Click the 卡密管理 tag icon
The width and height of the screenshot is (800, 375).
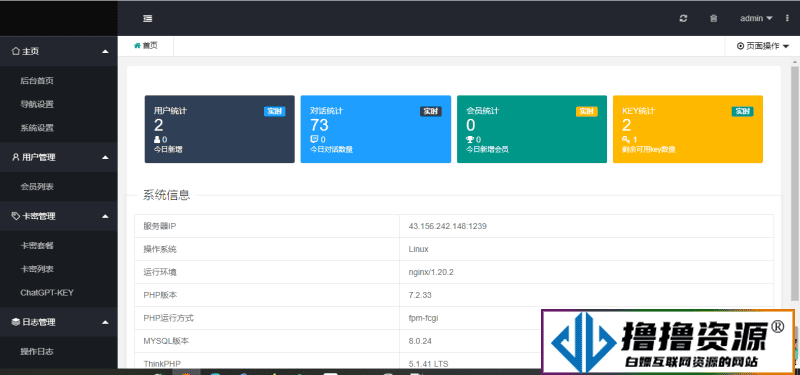click(x=16, y=216)
